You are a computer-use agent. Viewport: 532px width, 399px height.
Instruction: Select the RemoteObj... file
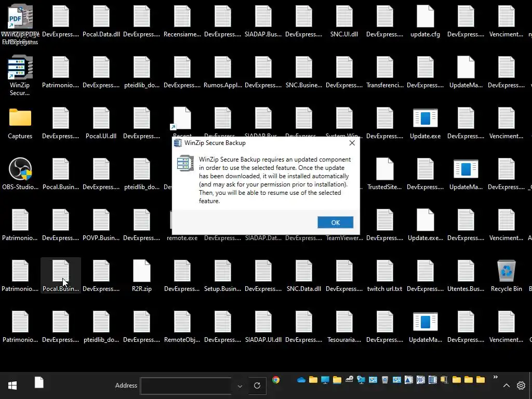[182, 327]
